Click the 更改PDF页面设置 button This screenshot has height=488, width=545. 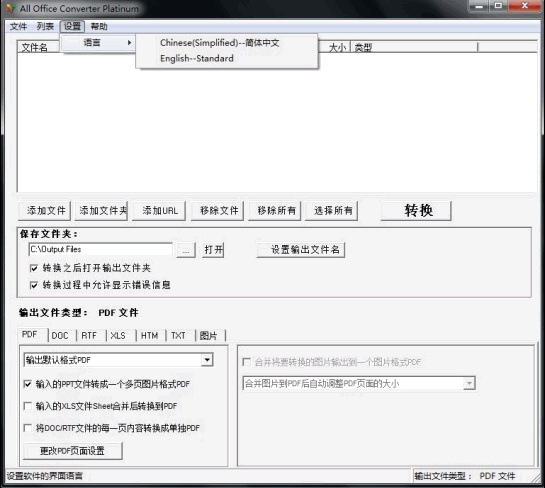[x=73, y=451]
